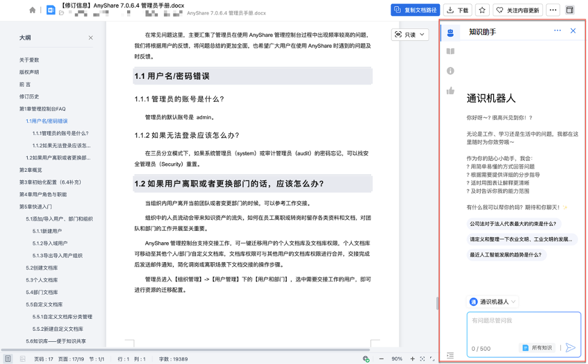Viewport: 588px width, 364px height.
Task: Click the Word document type icon
Action: [x=51, y=10]
